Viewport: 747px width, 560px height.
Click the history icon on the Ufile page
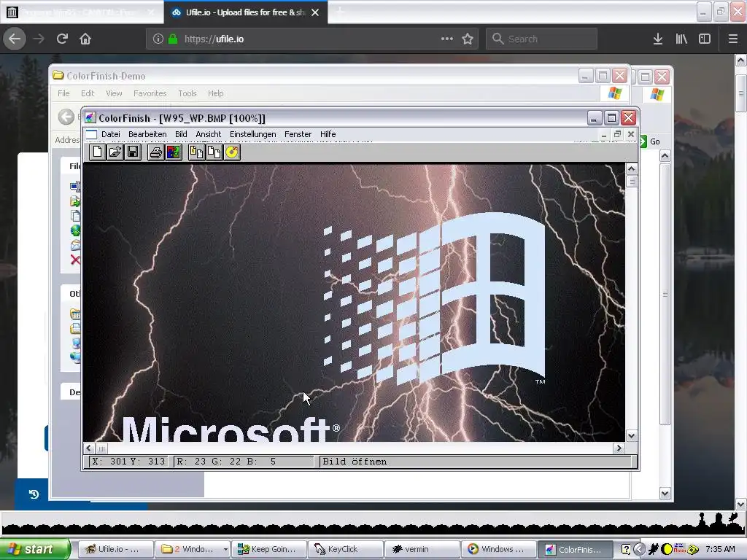[x=34, y=494]
